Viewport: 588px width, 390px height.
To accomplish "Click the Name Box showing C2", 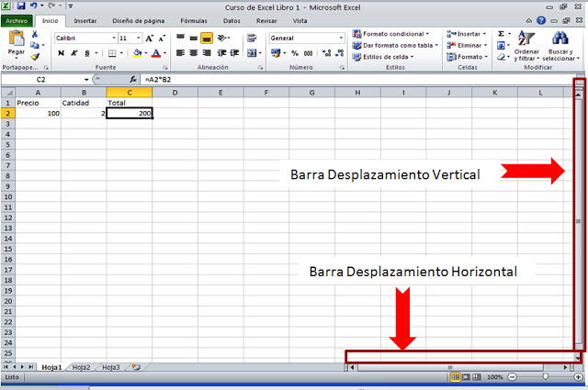I will [x=41, y=80].
